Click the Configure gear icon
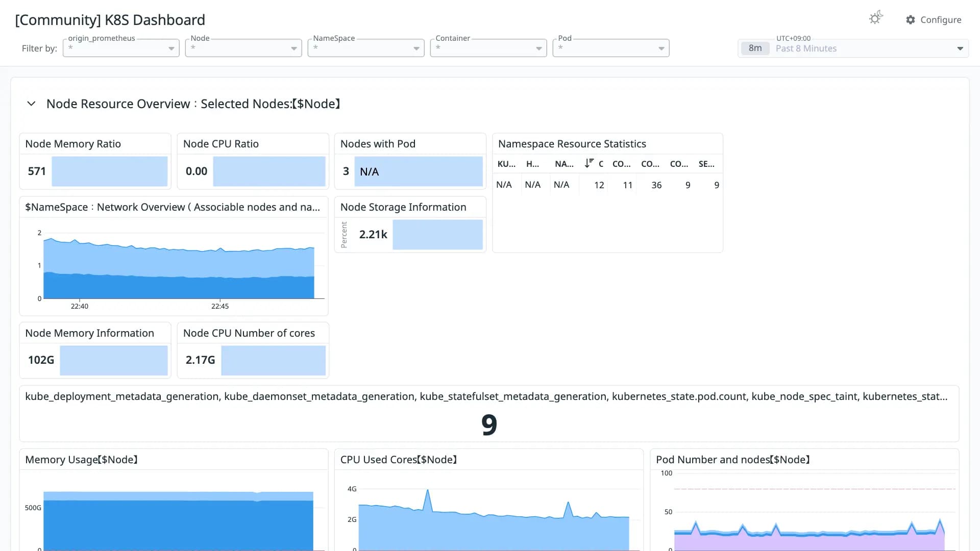Viewport: 980px width, 551px height. [911, 20]
